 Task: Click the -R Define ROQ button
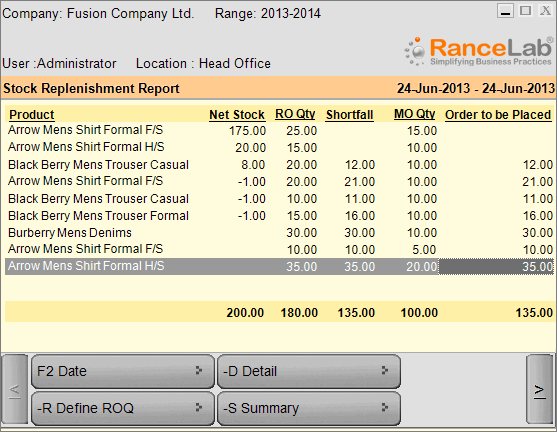click(x=123, y=408)
